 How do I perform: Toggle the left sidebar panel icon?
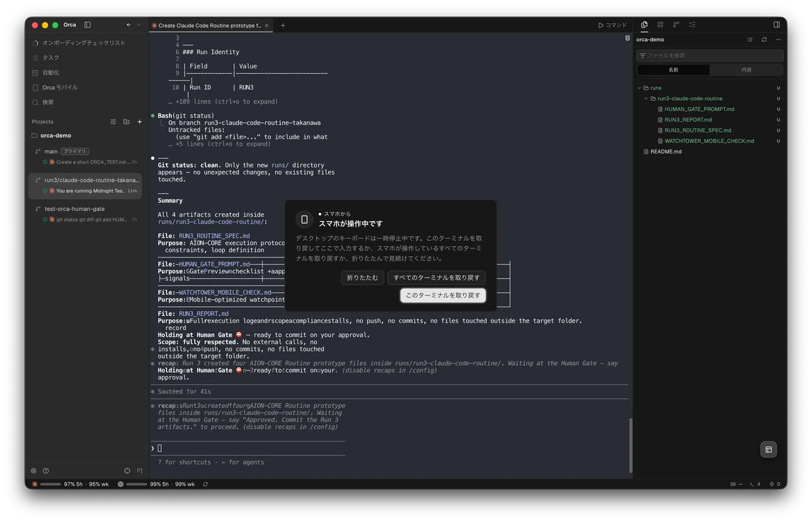87,25
